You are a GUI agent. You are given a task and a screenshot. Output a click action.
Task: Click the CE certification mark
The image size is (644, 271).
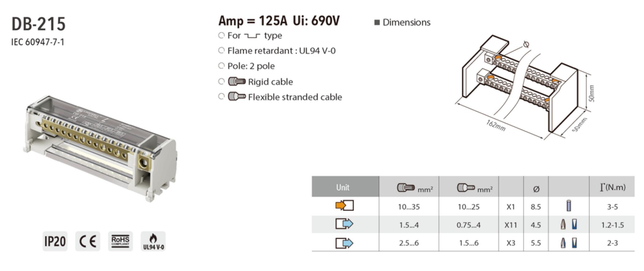point(88,241)
